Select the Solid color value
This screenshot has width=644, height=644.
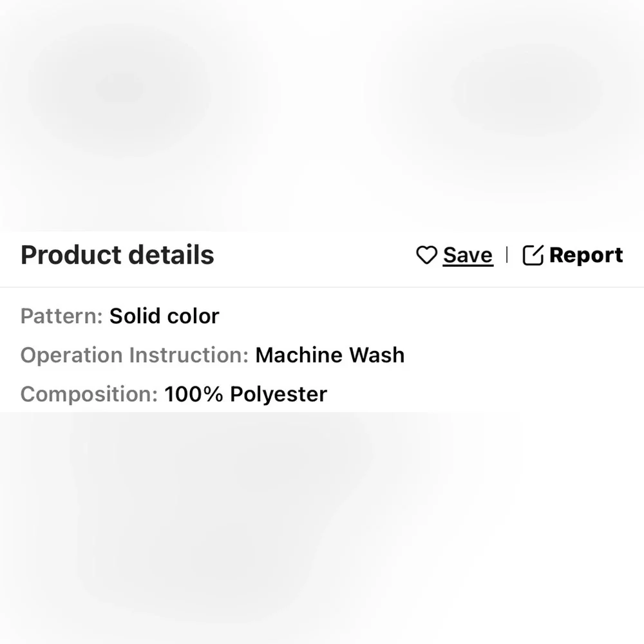click(164, 316)
